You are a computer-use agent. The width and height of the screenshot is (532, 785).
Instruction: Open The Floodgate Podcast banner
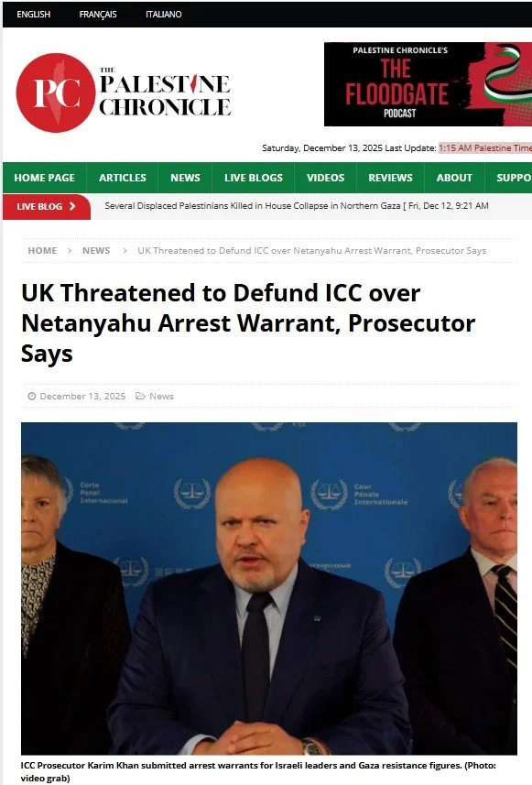(x=428, y=84)
